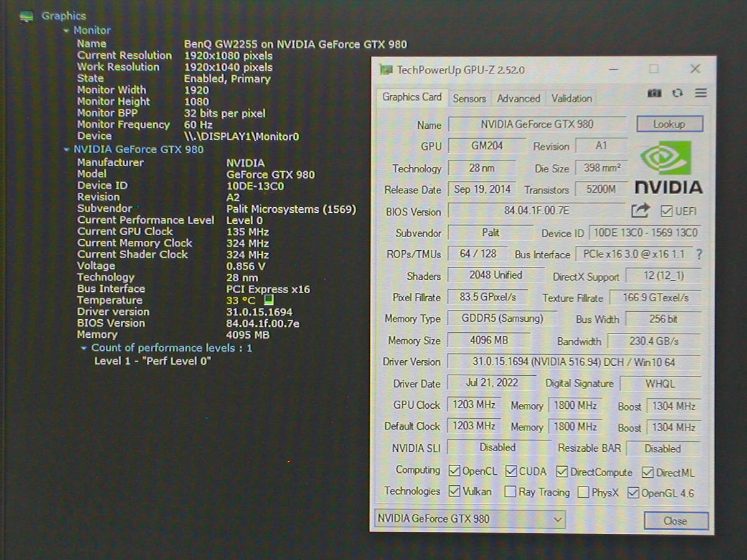The image size is (747, 560).
Task: Click the Device ID field in GPU-Z
Action: [x=646, y=233]
